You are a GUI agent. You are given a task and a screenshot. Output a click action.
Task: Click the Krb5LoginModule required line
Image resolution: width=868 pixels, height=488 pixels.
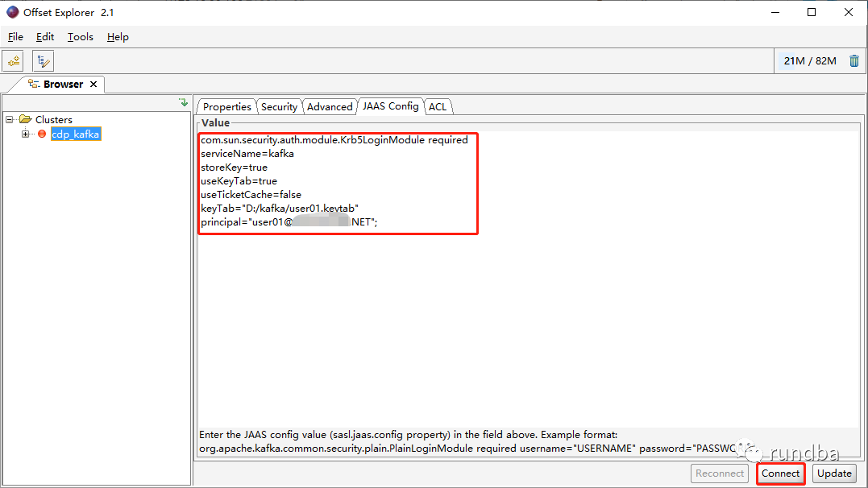334,140
